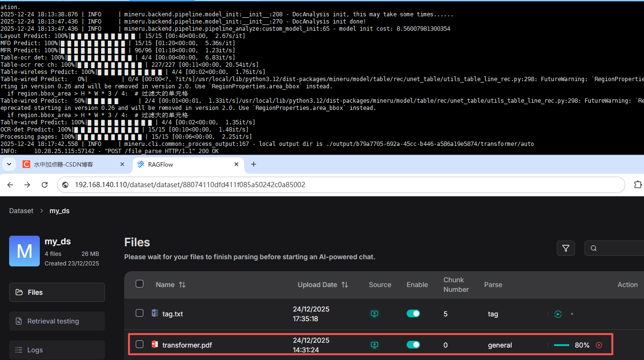Click the Dataset breadcrumb link

[x=21, y=210]
